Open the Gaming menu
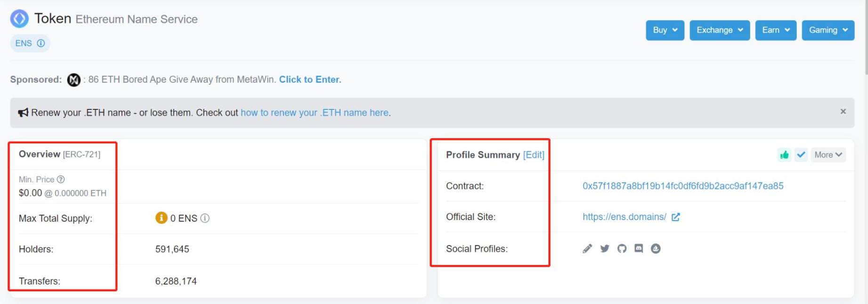 [x=827, y=30]
